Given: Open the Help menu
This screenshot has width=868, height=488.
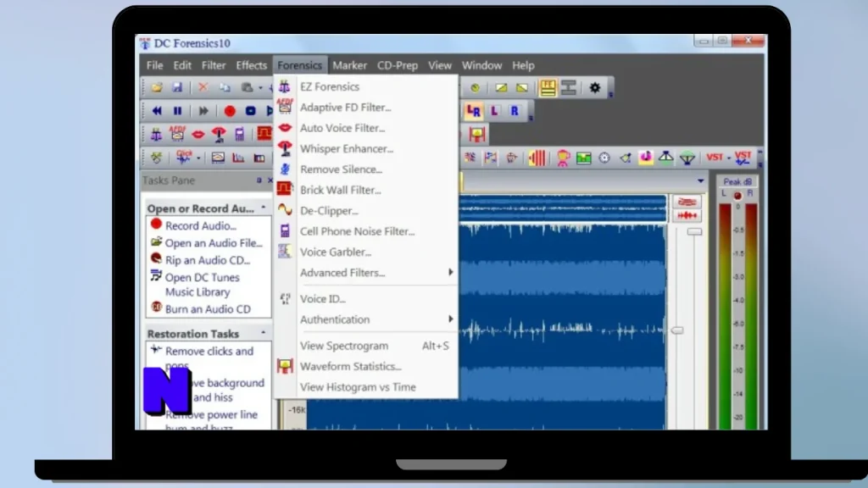Looking at the screenshot, I should click(x=523, y=65).
